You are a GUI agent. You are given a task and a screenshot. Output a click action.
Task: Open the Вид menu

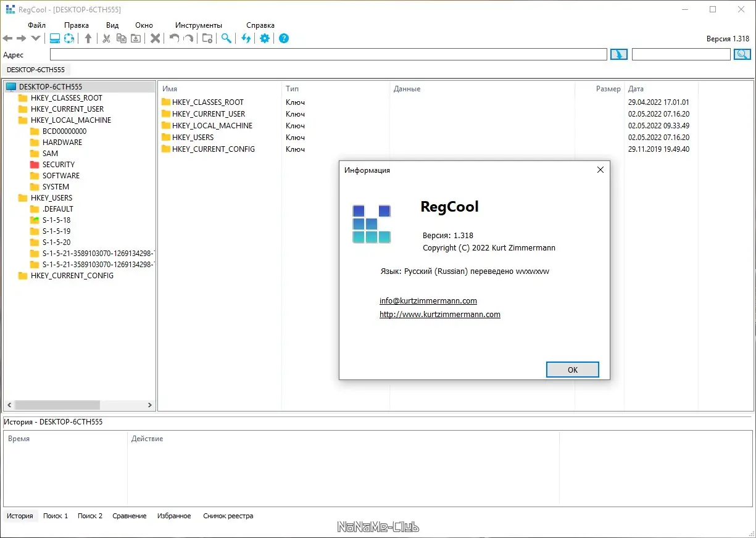click(112, 25)
